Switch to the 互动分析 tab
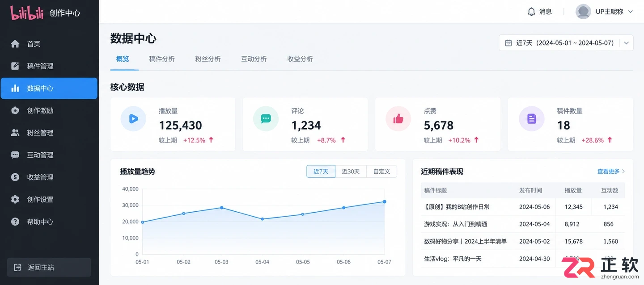Screen dimensions: 644x285 (254, 59)
